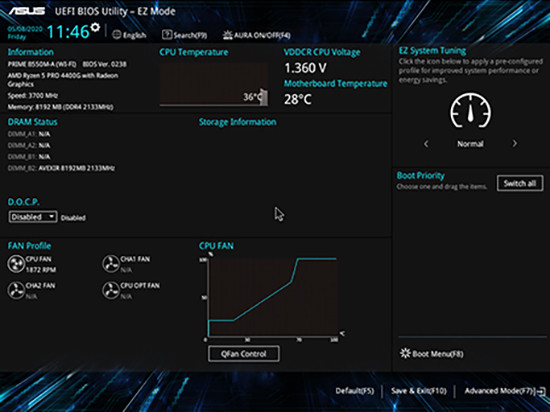Click the Motherboard Temperature heading
550x412 pixels.
pos(336,83)
